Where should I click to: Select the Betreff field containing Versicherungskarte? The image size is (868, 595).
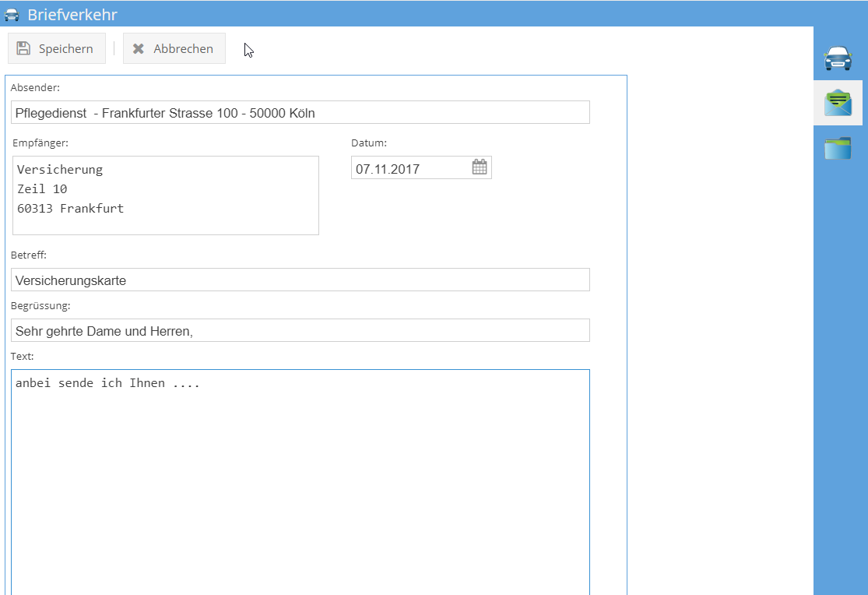(300, 280)
